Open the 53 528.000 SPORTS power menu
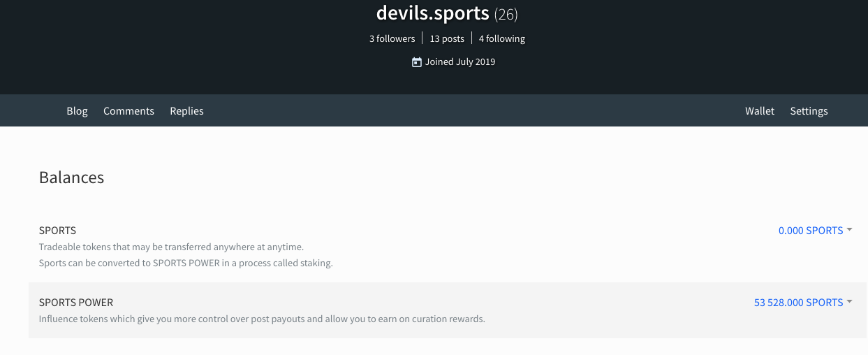Screen dimensions: 868x355 798,303
